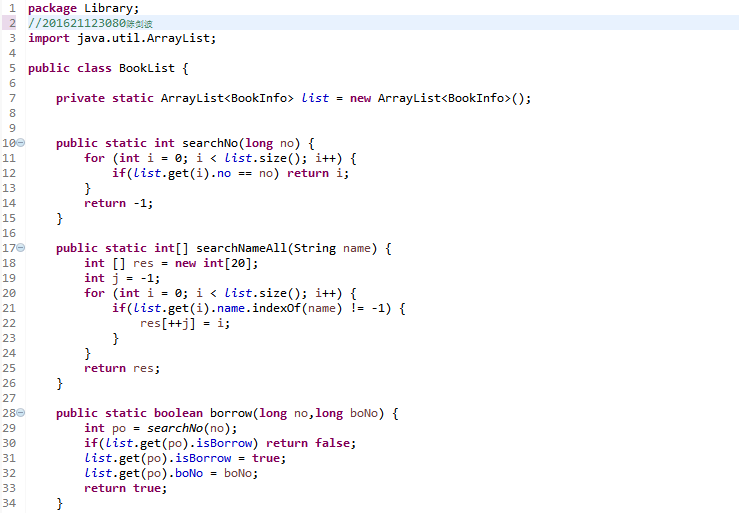Click the 'new int[20]' expression
The image size is (739, 513).
click(x=213, y=263)
